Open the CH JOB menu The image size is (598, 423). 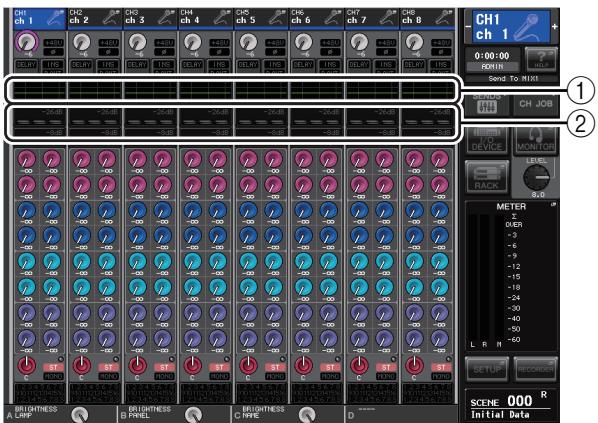click(x=536, y=104)
